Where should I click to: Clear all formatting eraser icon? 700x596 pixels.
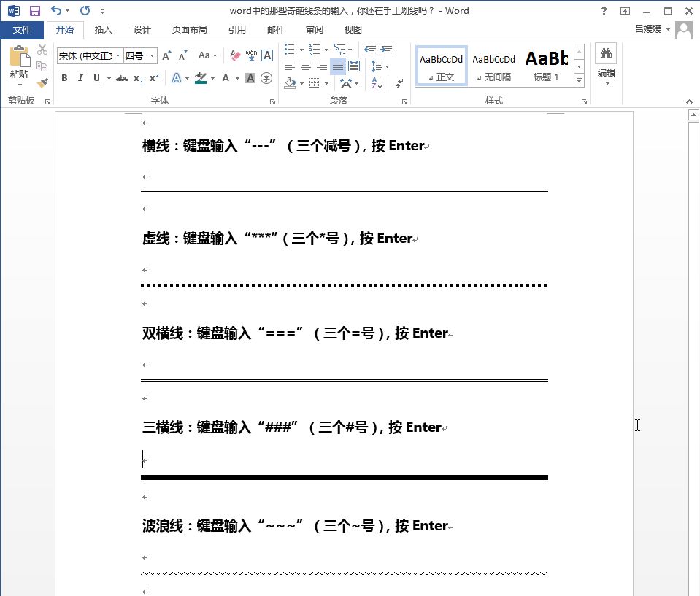[235, 55]
